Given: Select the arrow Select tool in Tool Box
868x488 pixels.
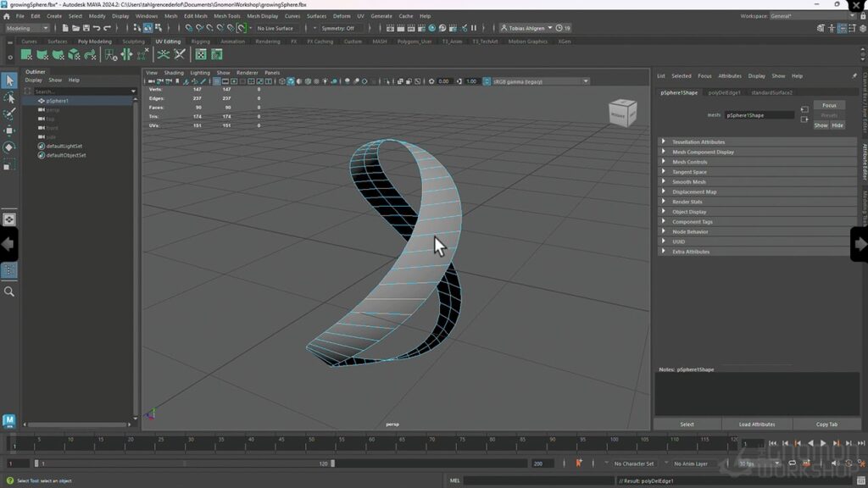Looking at the screenshot, I should point(9,80).
